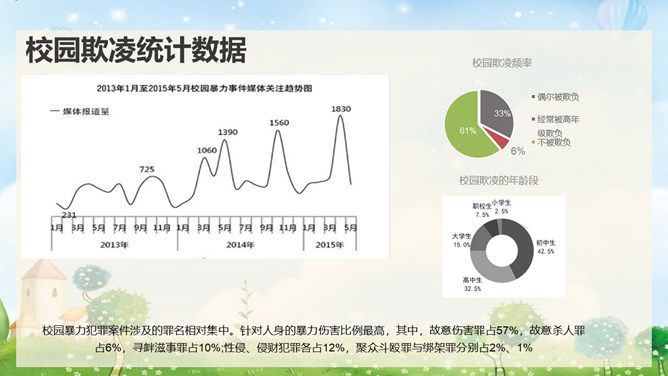Click the 大学生 15.0% donut label

462,240
